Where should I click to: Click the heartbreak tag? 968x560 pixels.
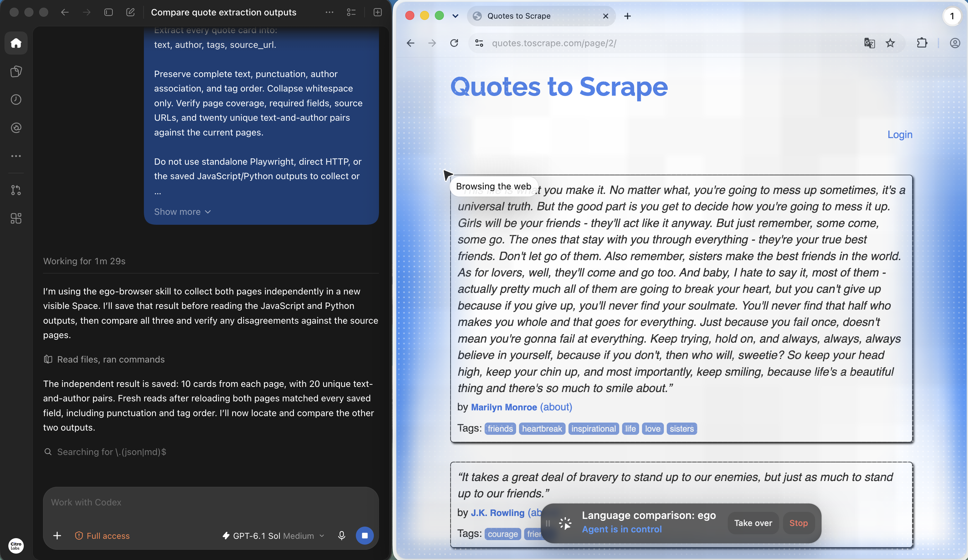(x=541, y=429)
